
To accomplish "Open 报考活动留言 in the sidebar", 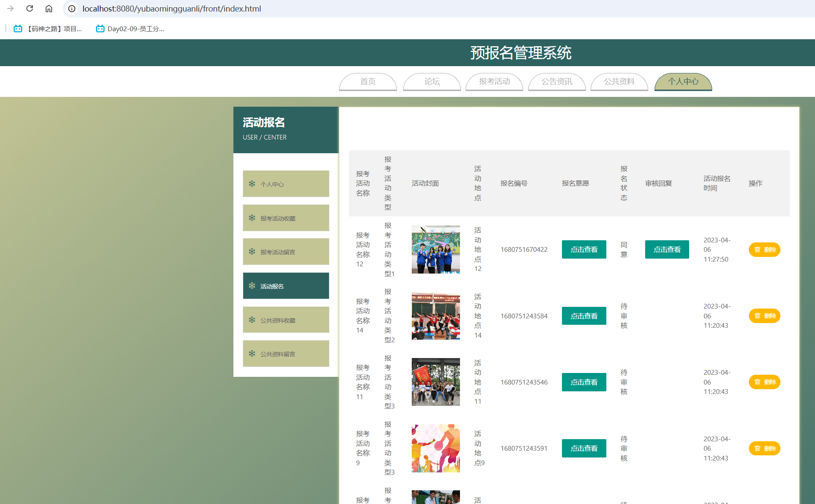I will click(x=286, y=252).
